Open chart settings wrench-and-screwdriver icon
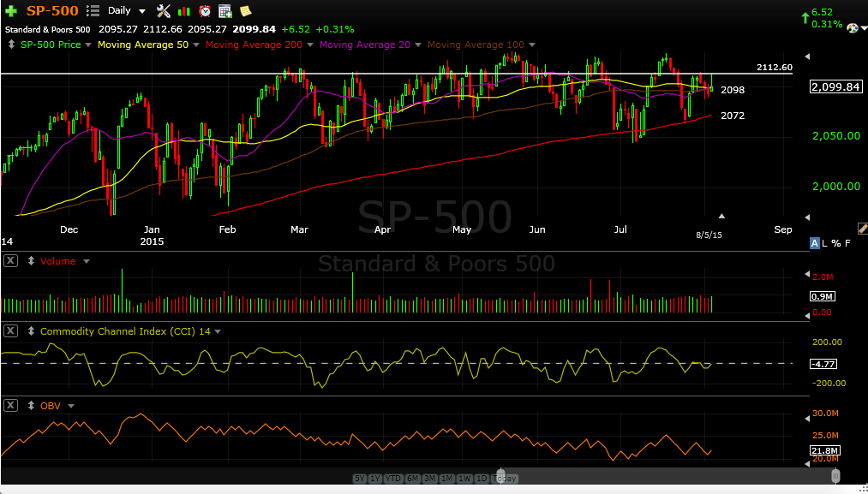Viewport: 868px width, 494px height. click(164, 10)
